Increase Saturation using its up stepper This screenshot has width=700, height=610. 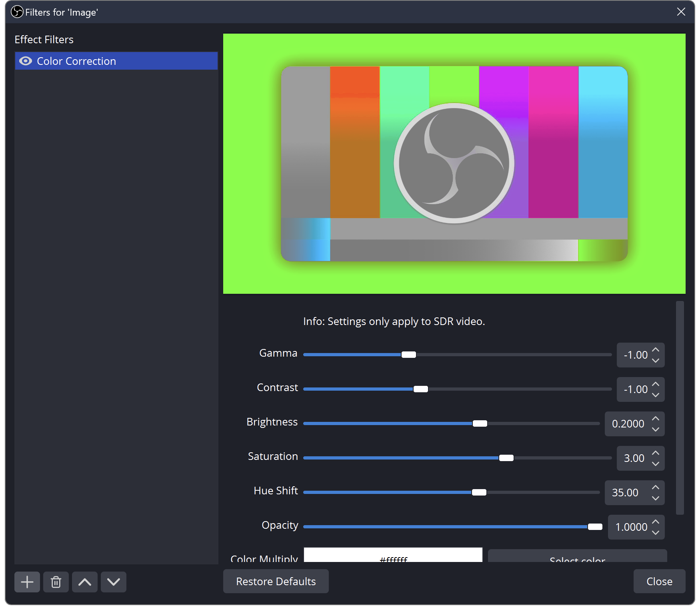tap(655, 453)
